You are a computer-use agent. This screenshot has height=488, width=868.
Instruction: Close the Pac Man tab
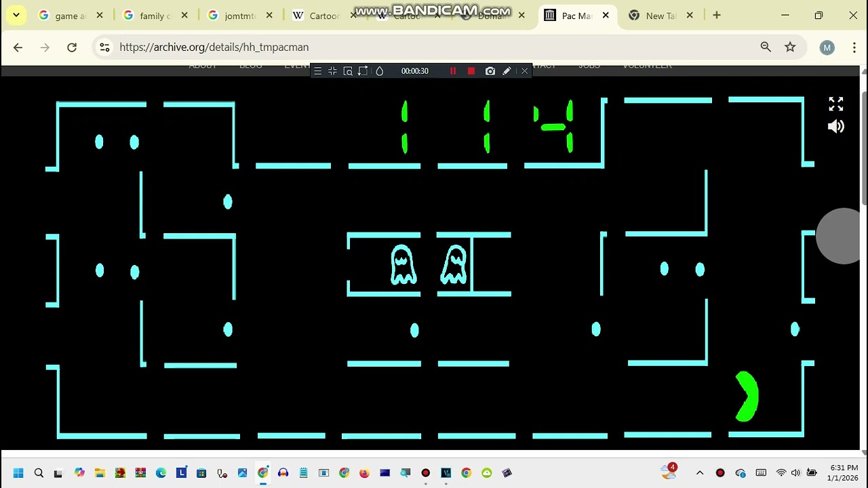[606, 16]
